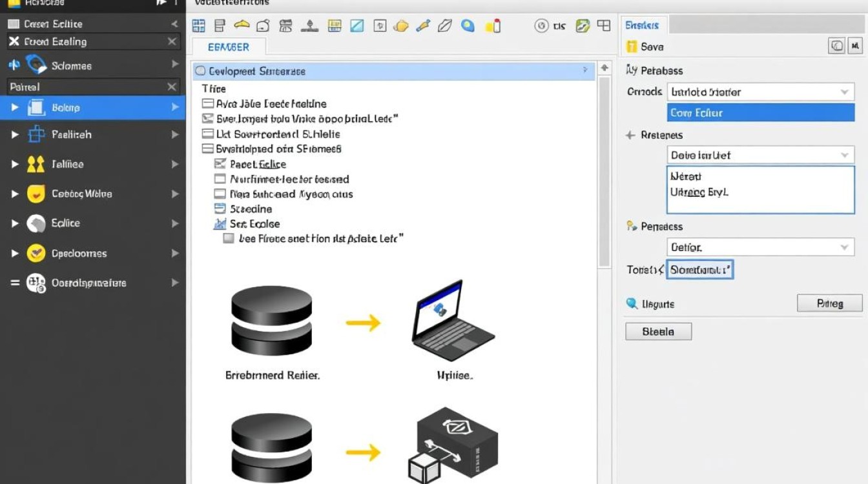Click the yellow people icon in the sidebar
The height and width of the screenshot is (484, 868).
pos(36,165)
